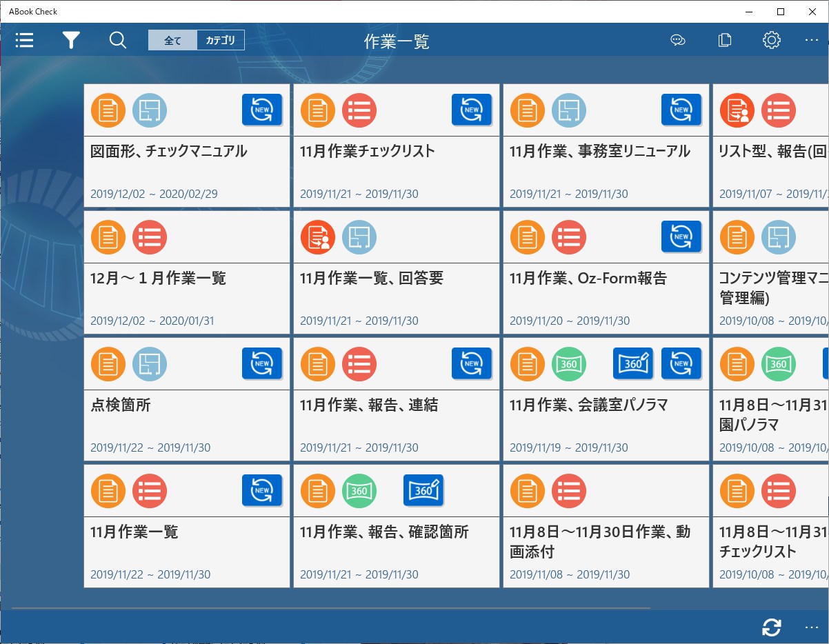This screenshot has height=644, width=829.
Task: Open 11月作業、事務室リニューアル title
Action: click(600, 152)
